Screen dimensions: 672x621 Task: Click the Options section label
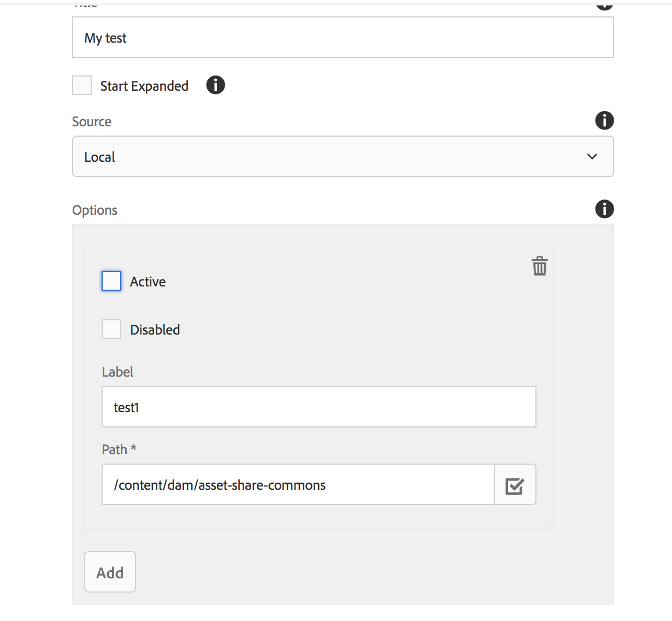pyautogui.click(x=95, y=209)
